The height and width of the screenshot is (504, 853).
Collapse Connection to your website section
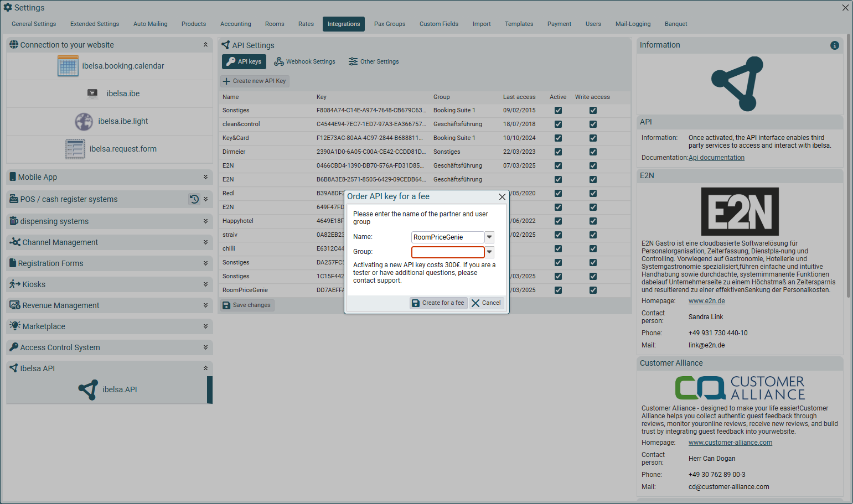point(205,45)
